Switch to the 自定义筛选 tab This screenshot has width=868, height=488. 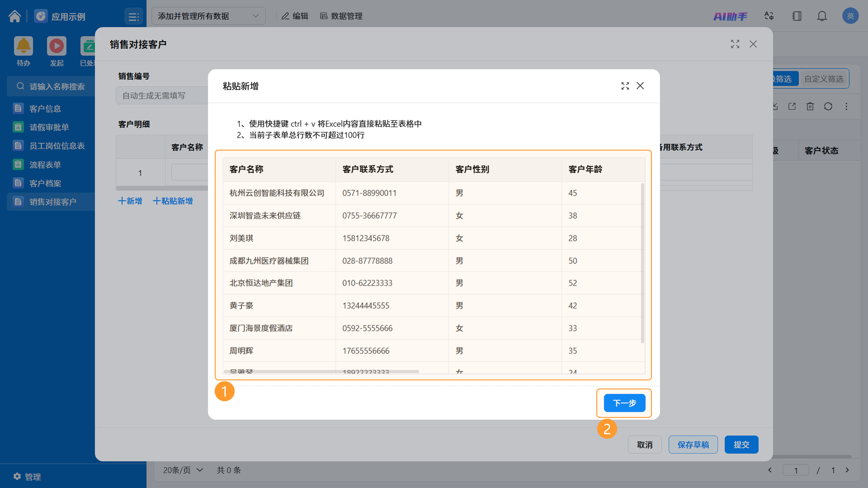click(x=824, y=79)
